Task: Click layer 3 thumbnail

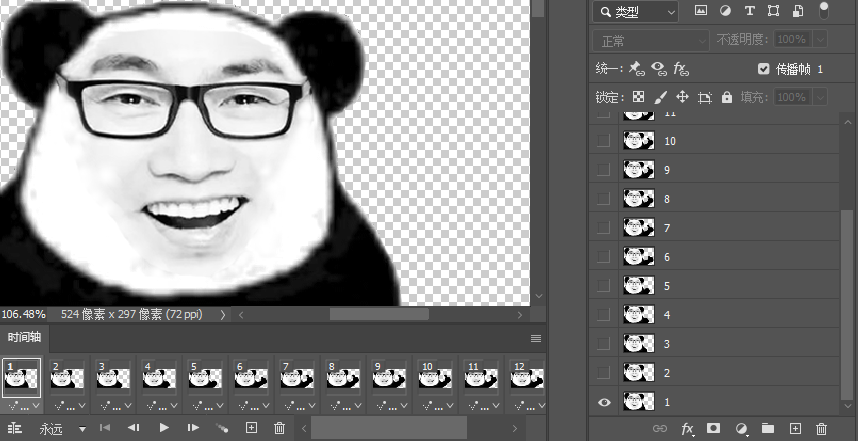Action: (x=639, y=344)
